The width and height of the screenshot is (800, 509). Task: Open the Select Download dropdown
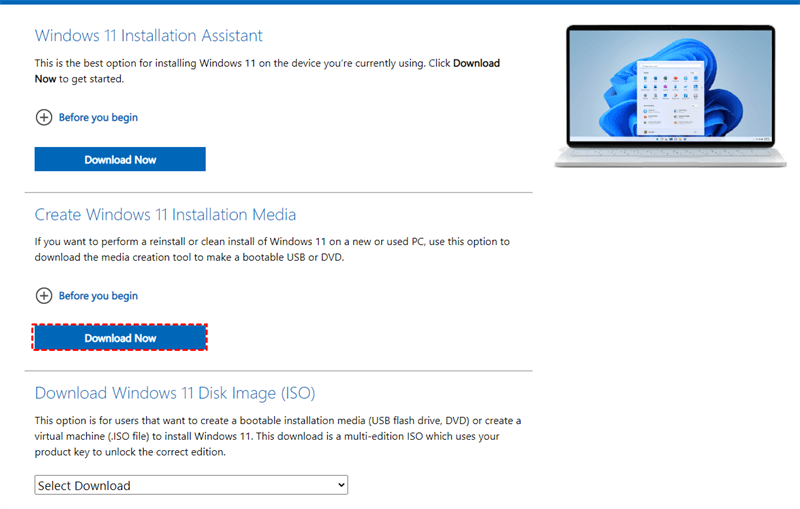click(191, 485)
